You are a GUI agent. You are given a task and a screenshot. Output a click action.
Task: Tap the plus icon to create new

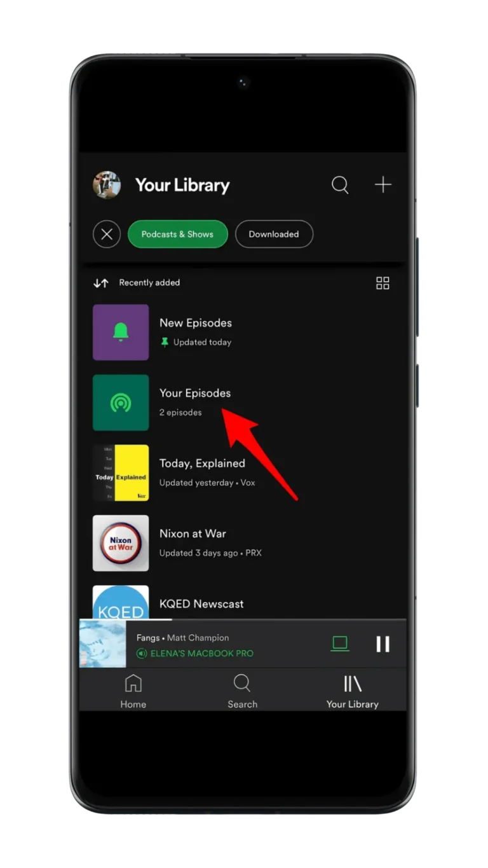383,185
